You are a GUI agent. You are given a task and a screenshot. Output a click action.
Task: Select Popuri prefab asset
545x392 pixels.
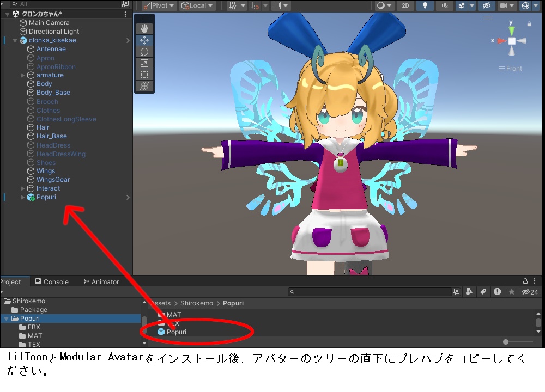click(172, 332)
